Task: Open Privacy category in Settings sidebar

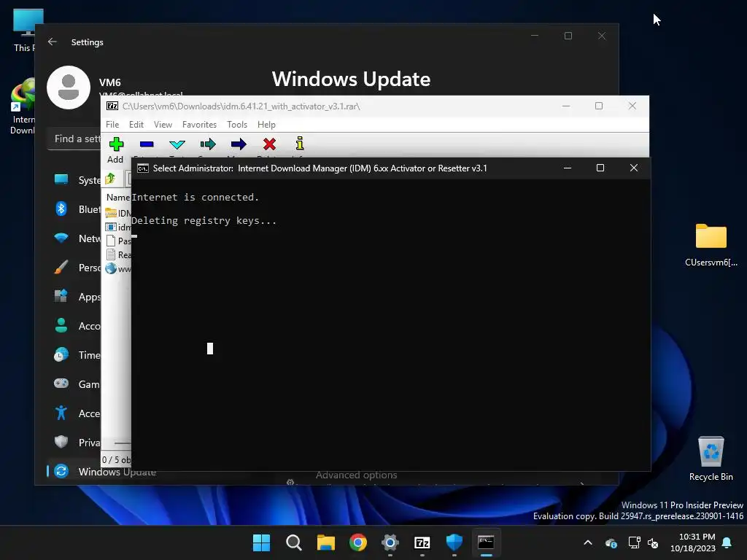Action: point(77,443)
